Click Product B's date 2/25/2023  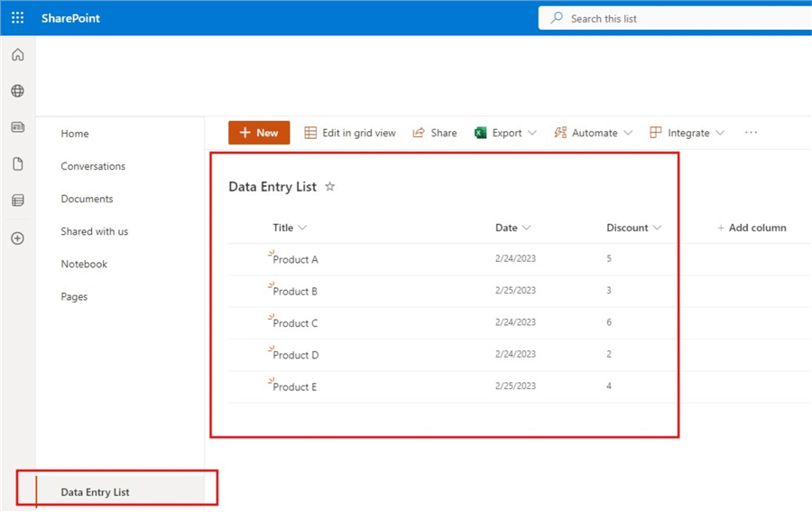515,290
